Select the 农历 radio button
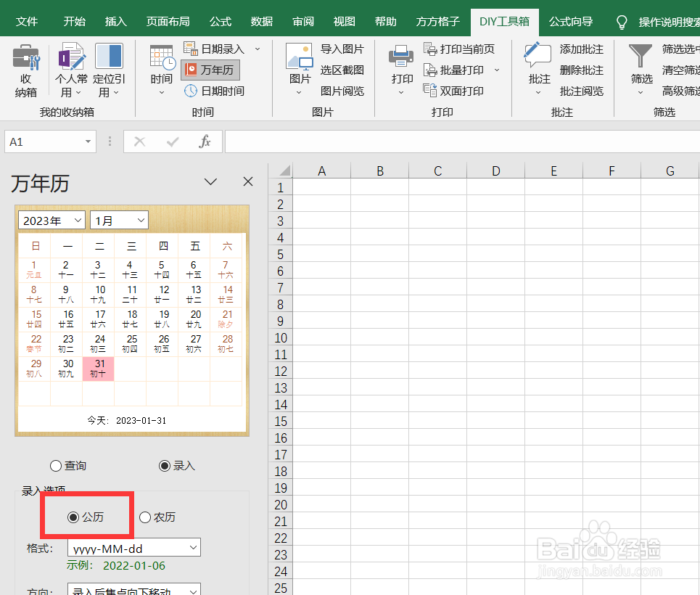The image size is (700, 595). pyautogui.click(x=144, y=517)
